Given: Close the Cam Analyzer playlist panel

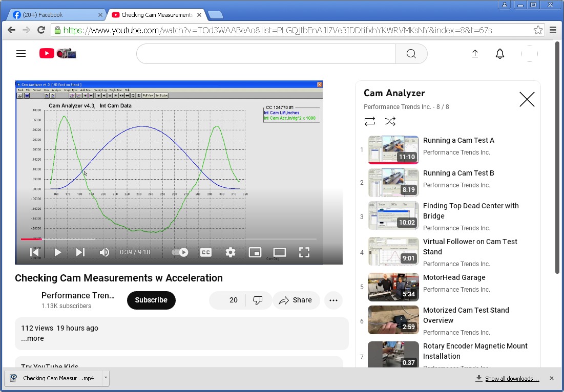Looking at the screenshot, I should (x=527, y=99).
